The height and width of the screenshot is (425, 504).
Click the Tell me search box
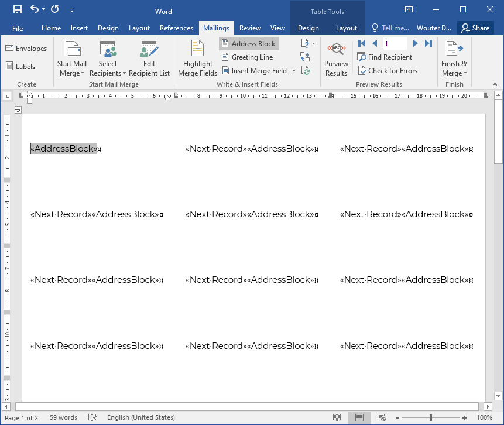tap(390, 28)
